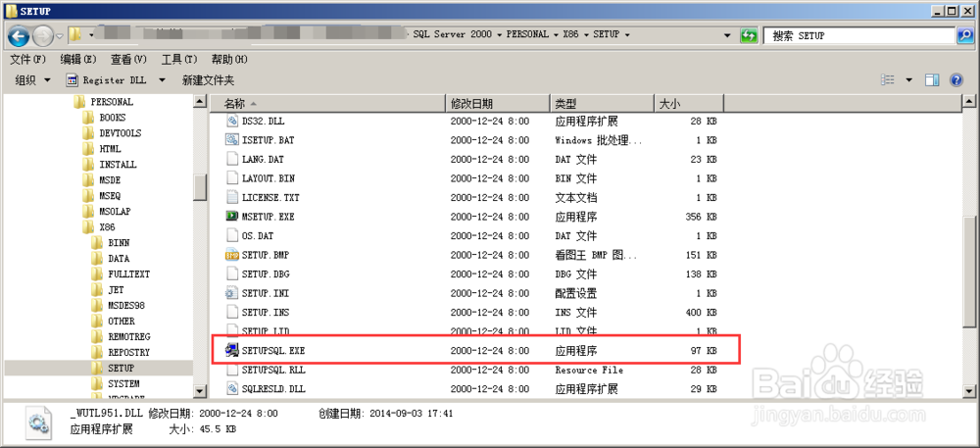Select SETUP folder in tree
The width and height of the screenshot is (980, 448).
click(x=120, y=368)
